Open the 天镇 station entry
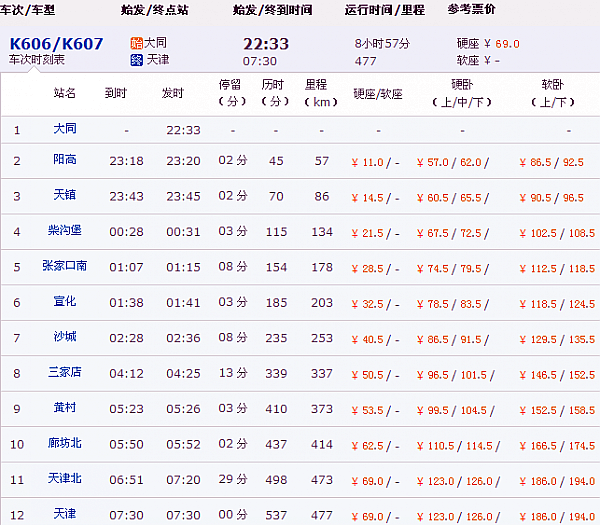This screenshot has height=525, width=600. pyautogui.click(x=65, y=196)
